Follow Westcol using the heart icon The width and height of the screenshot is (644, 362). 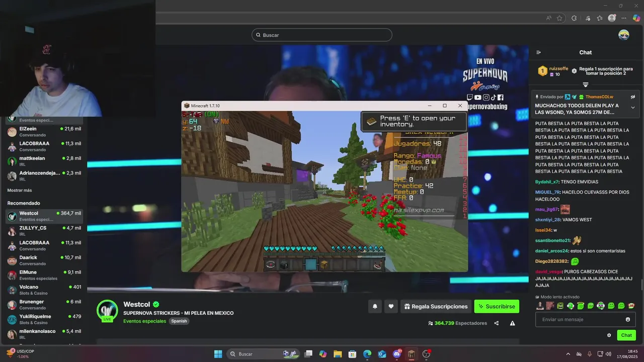[391, 306]
